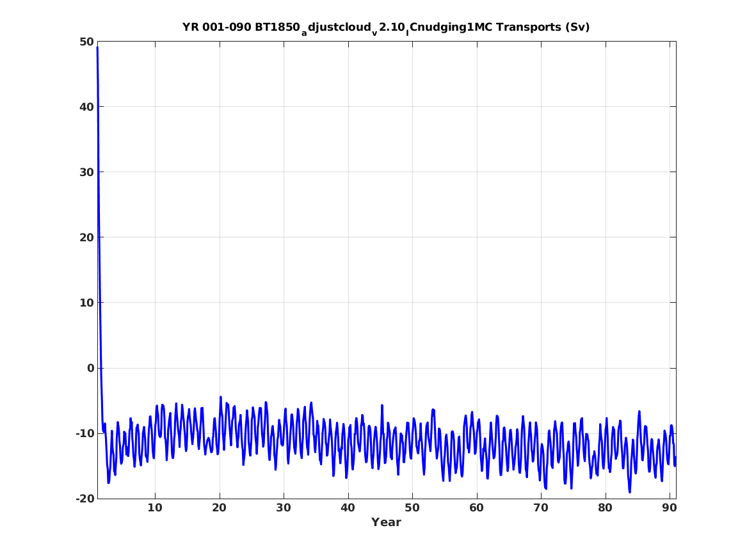Click y-axis tick label 20
The image size is (747, 560).
pos(86,237)
